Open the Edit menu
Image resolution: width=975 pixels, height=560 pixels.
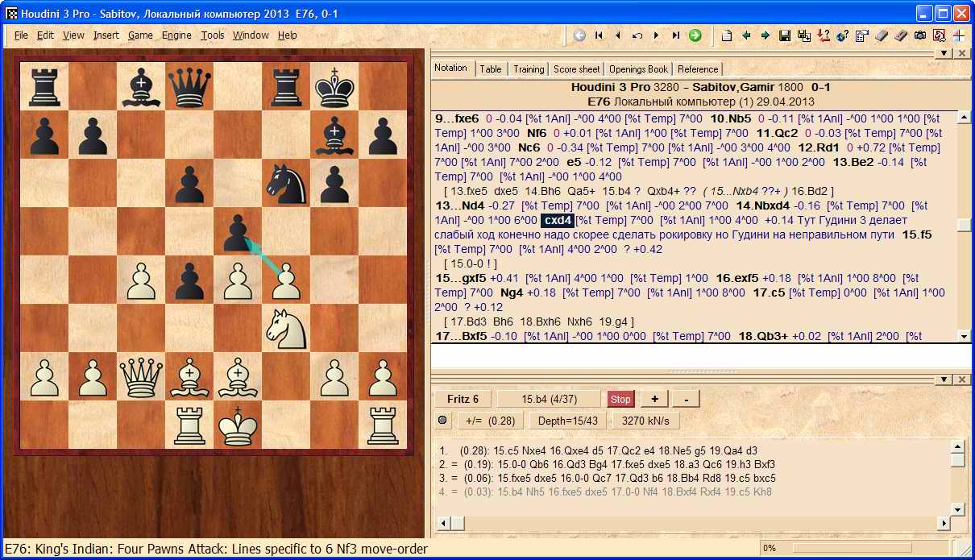tap(45, 35)
